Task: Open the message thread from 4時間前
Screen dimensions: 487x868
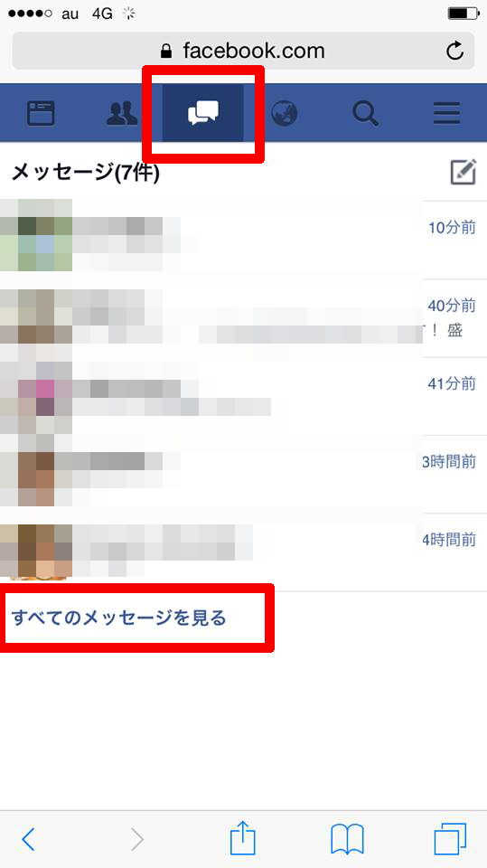Action: point(244,552)
